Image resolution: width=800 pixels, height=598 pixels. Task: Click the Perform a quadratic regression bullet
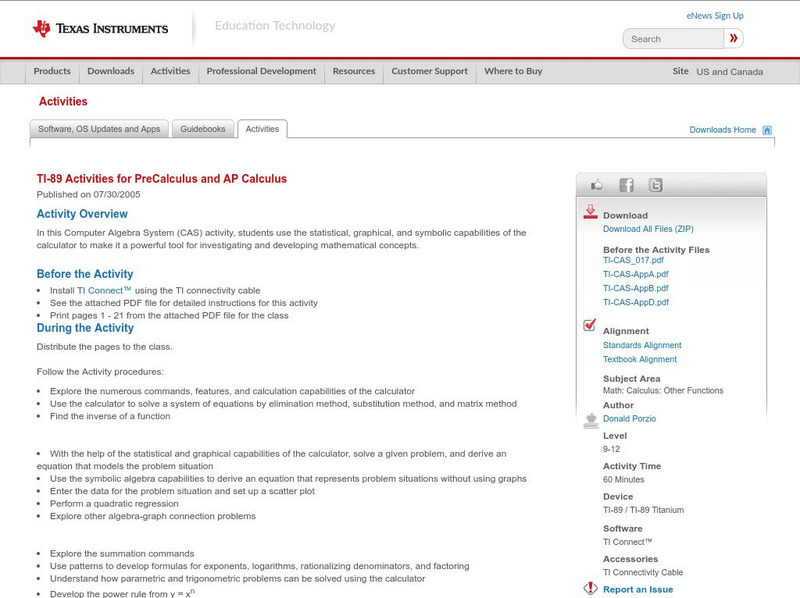pos(114,504)
